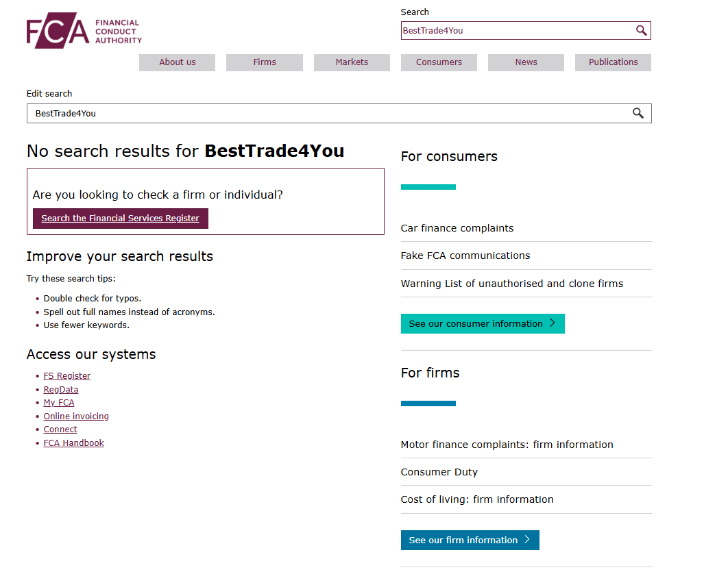Open the About us menu
The height and width of the screenshot is (572, 728).
click(x=178, y=62)
